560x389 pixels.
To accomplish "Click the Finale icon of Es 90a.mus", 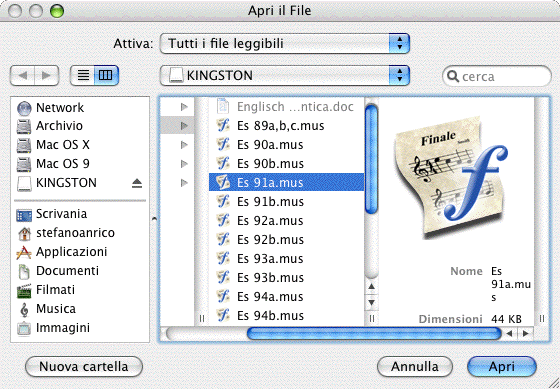I will pyautogui.click(x=223, y=144).
